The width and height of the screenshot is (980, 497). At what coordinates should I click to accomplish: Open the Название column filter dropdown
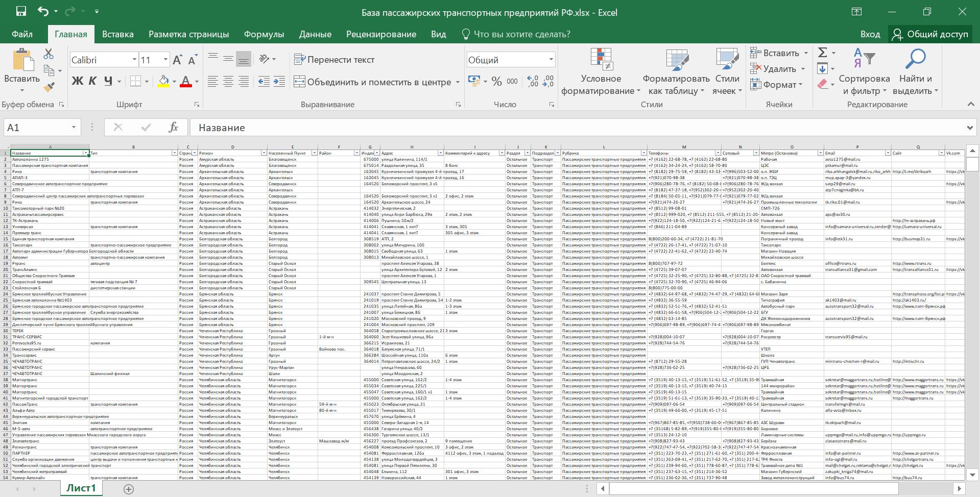point(86,153)
